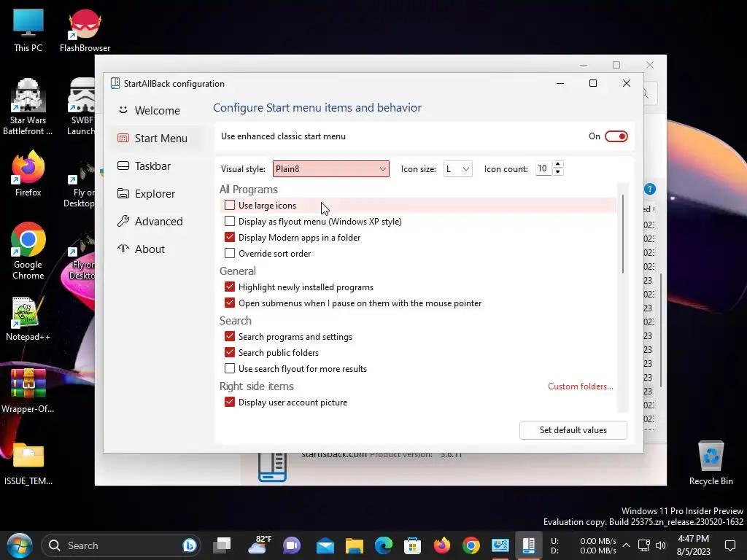Expand the Icon size dropdown
This screenshot has width=747, height=560.
(x=457, y=169)
